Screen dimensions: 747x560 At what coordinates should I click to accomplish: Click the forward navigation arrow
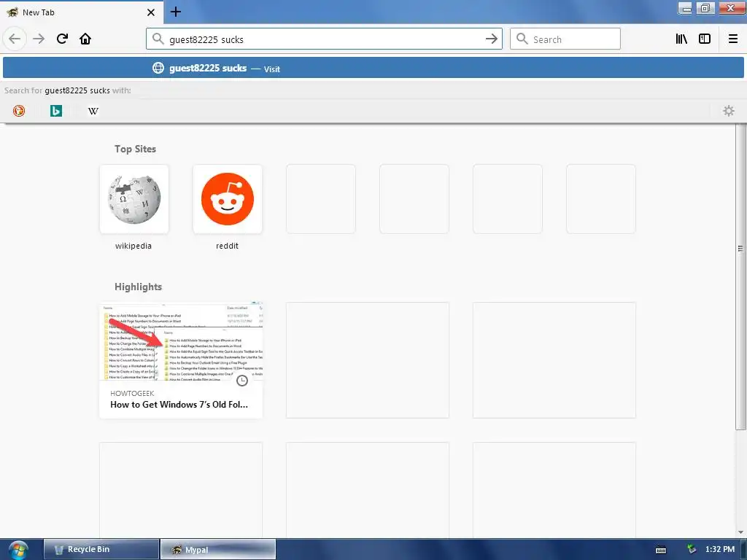point(39,39)
